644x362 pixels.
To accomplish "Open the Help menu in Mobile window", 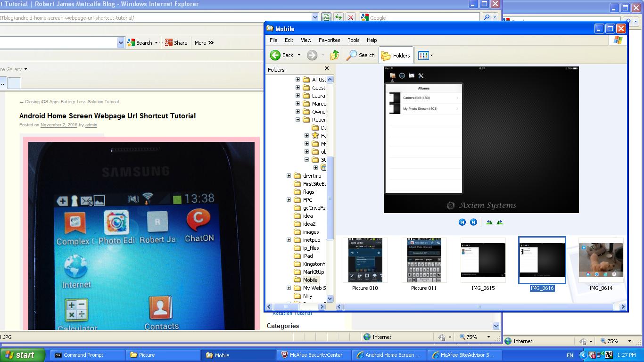I will coord(372,40).
